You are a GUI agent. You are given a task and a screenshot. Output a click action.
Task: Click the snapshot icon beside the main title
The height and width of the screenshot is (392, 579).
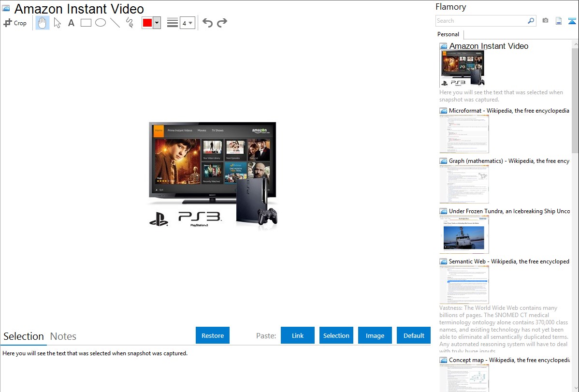(6, 8)
